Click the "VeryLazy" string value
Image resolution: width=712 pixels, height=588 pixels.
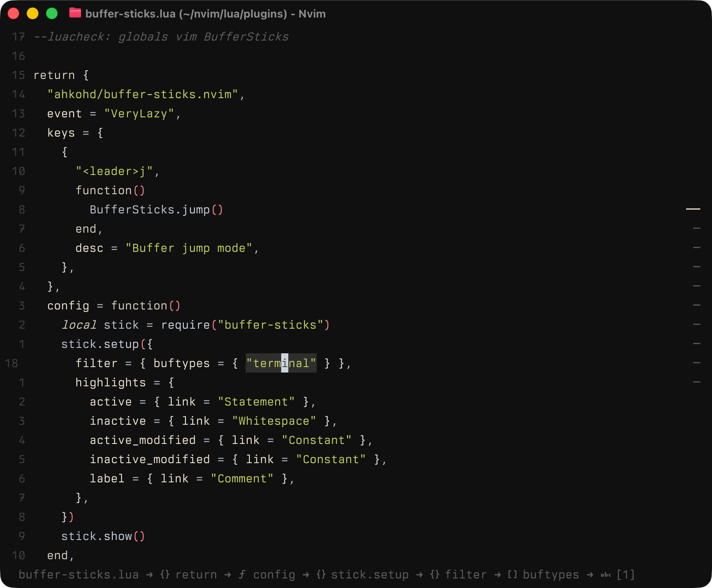[139, 114]
